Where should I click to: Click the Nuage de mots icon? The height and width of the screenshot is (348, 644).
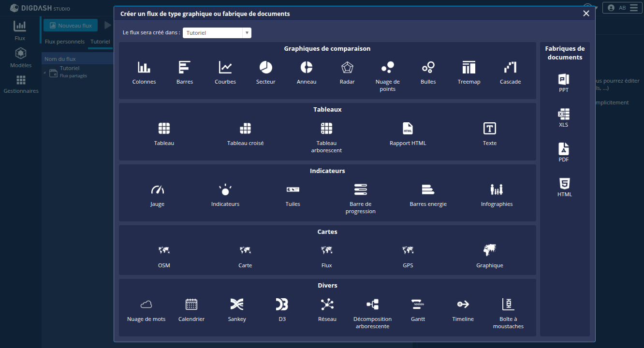point(146,304)
